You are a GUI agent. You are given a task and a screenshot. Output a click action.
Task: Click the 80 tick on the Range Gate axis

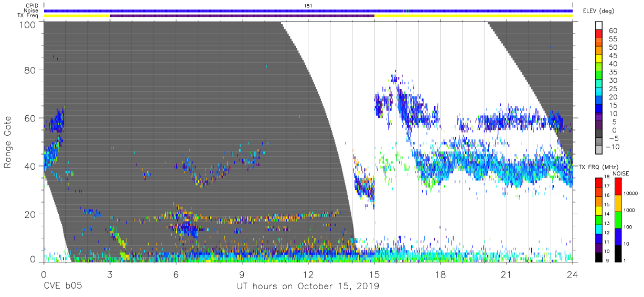coord(31,70)
